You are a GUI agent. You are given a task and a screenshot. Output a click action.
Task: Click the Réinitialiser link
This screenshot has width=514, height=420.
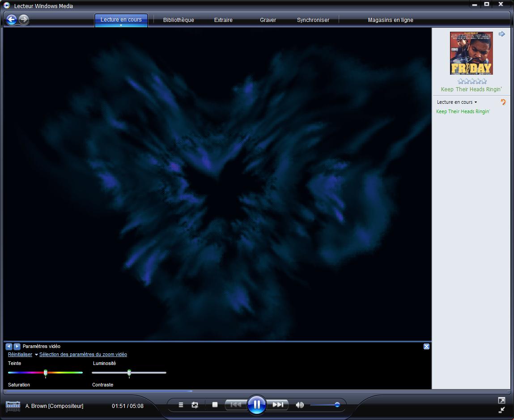(x=20, y=354)
